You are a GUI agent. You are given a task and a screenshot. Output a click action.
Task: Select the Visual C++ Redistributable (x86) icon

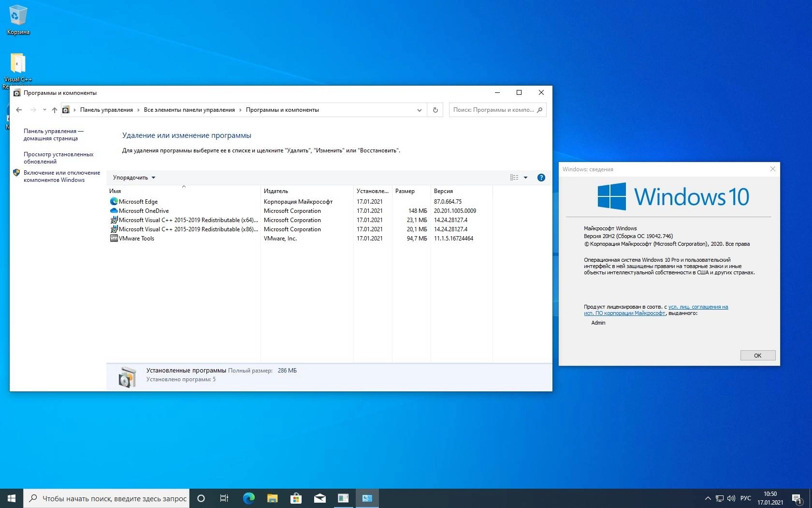pyautogui.click(x=114, y=229)
